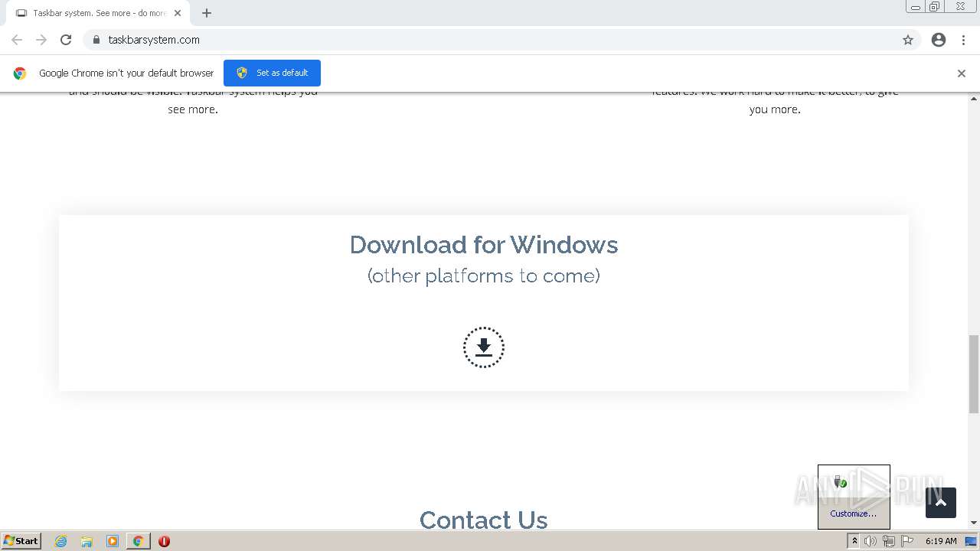Open a new tab with the plus button
The image size is (980, 551).
(x=207, y=13)
